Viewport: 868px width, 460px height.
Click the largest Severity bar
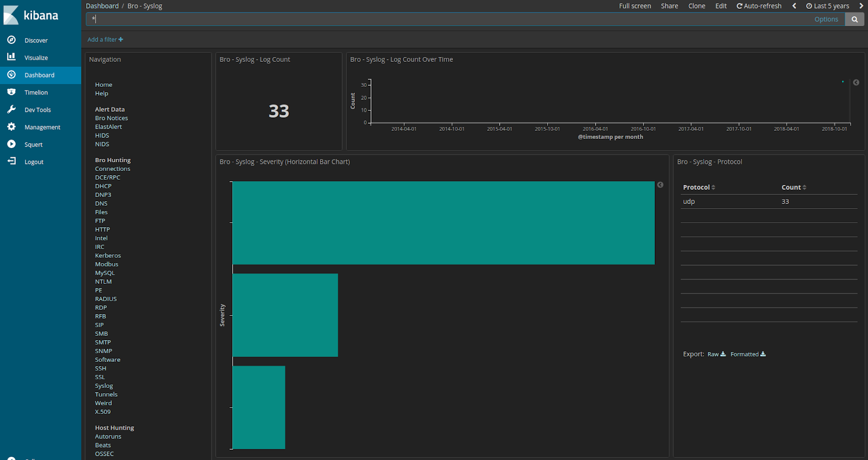pos(444,223)
